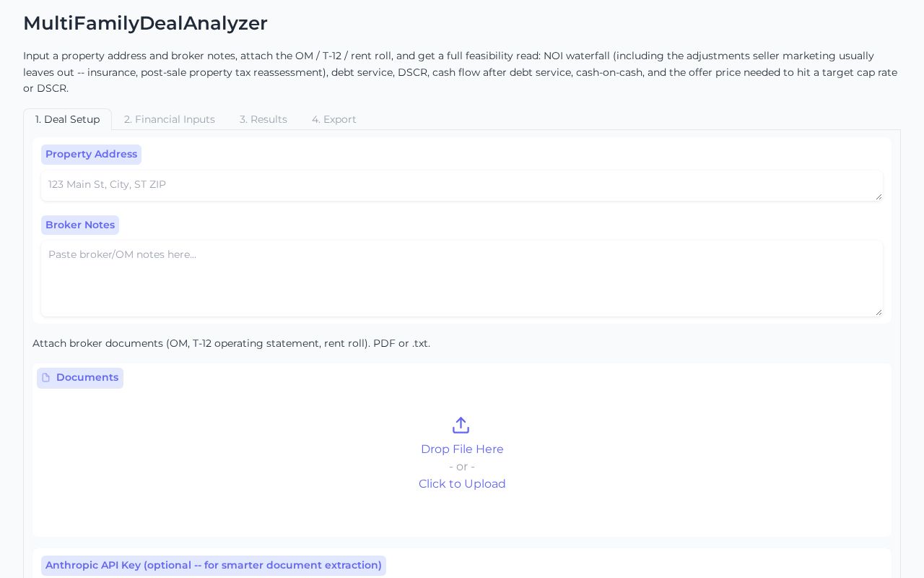The image size is (924, 578).
Task: Click the Property Address resize handle
Action: click(879, 197)
